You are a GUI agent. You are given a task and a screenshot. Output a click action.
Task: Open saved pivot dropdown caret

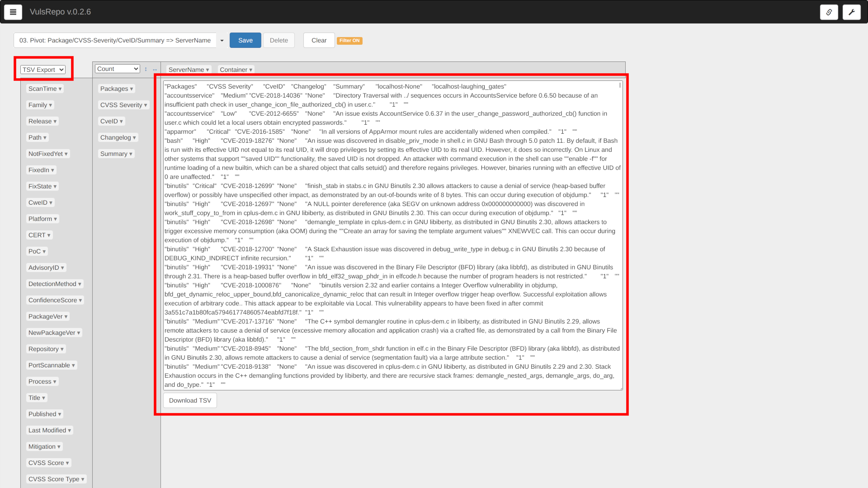[222, 40]
